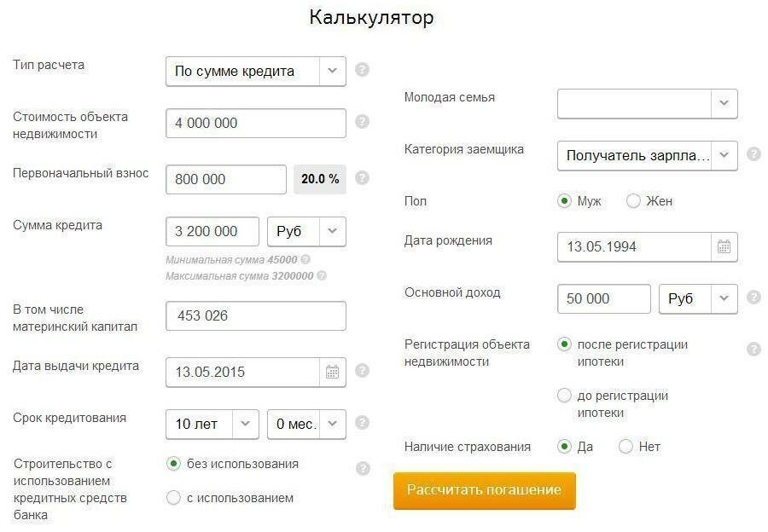Viewport: 768px width, 532px height.
Task: Expand the '10 лет' loan term dropdown
Action: [x=212, y=424]
